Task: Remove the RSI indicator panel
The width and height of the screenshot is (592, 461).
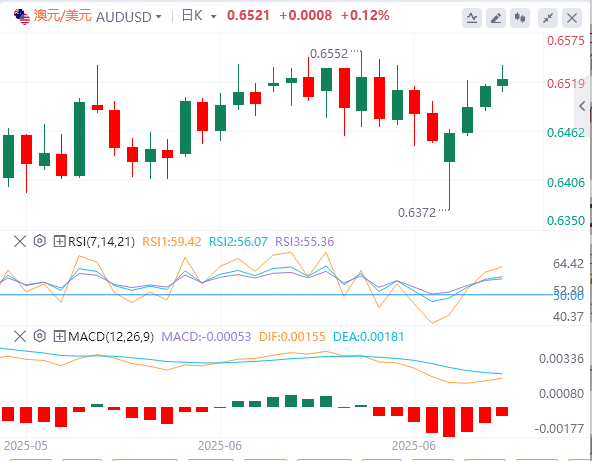Action: click(x=20, y=241)
